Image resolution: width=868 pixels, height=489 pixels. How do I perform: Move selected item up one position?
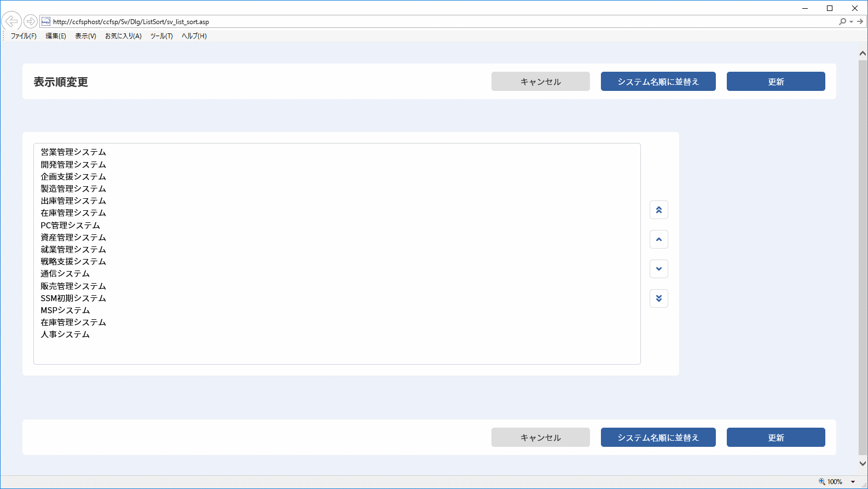pos(659,239)
